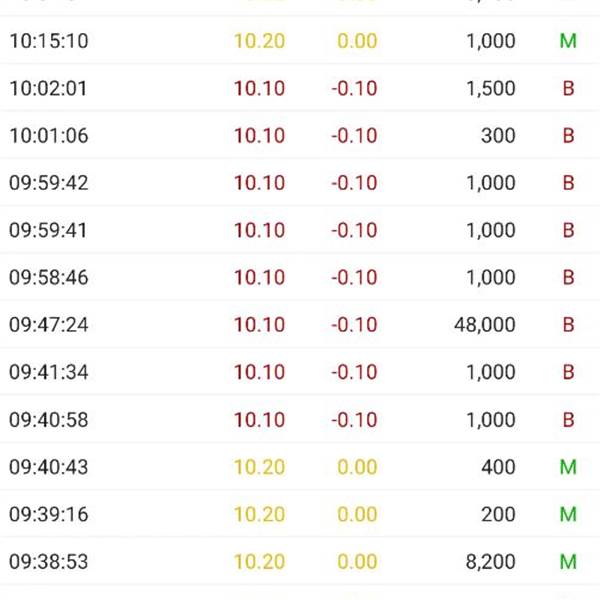Image resolution: width=600 pixels, height=600 pixels.
Task: Select the 09:47:24 timestamp
Action: point(49,325)
